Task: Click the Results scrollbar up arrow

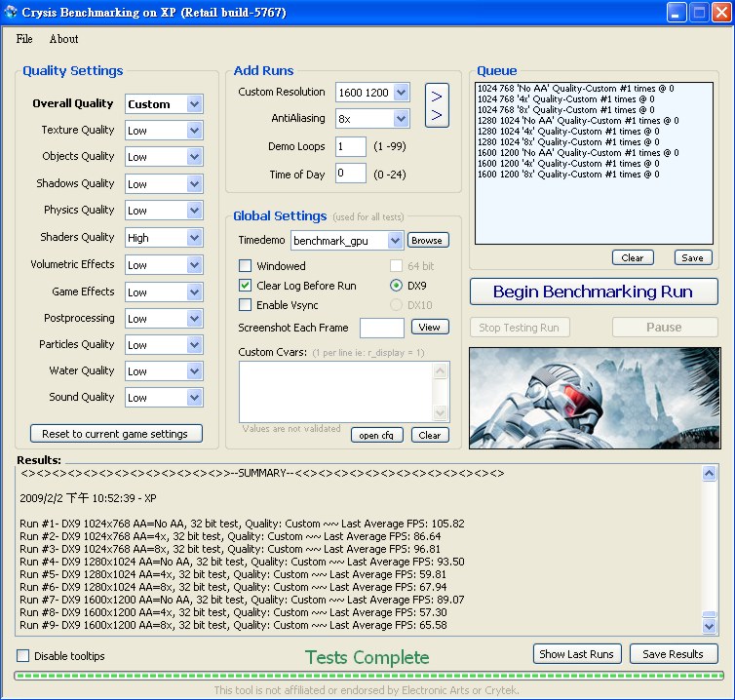Action: point(710,474)
